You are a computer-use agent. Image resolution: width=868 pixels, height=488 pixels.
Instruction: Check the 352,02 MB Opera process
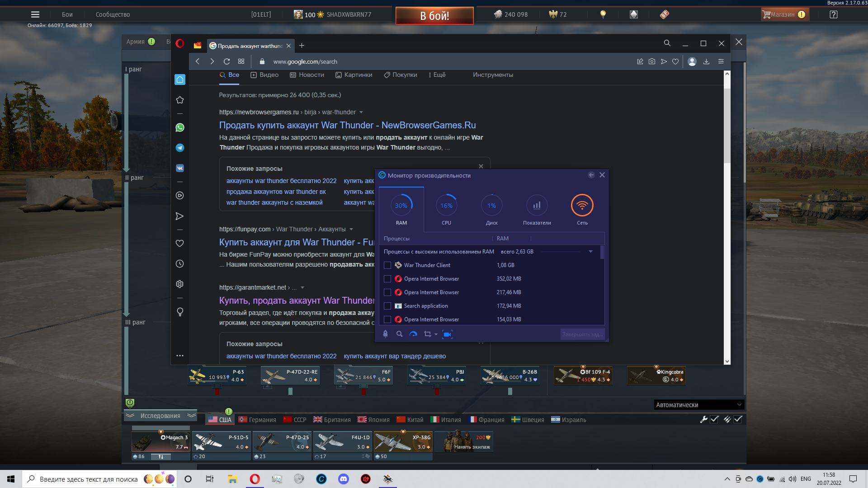pos(387,279)
